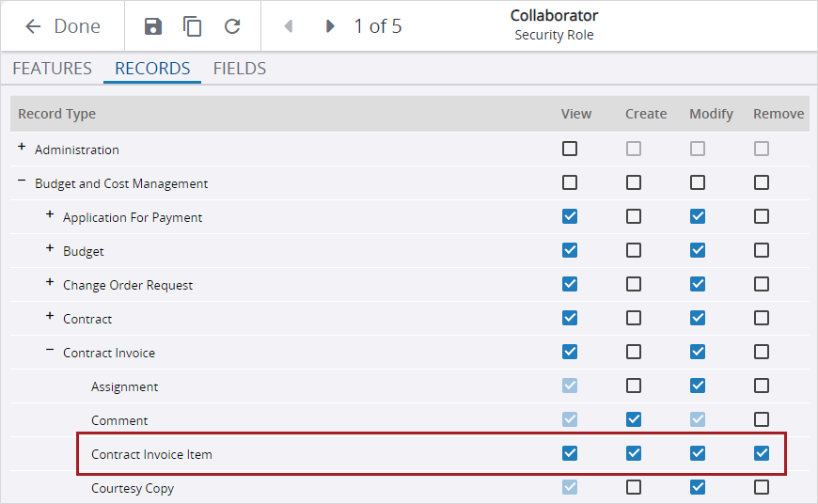
Task: Click the Record Type column header
Action: (57, 114)
